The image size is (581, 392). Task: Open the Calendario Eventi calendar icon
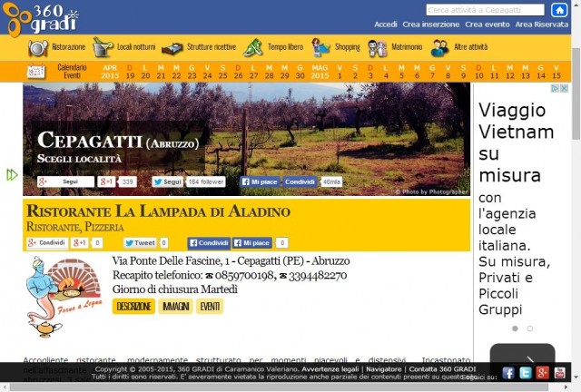36,72
